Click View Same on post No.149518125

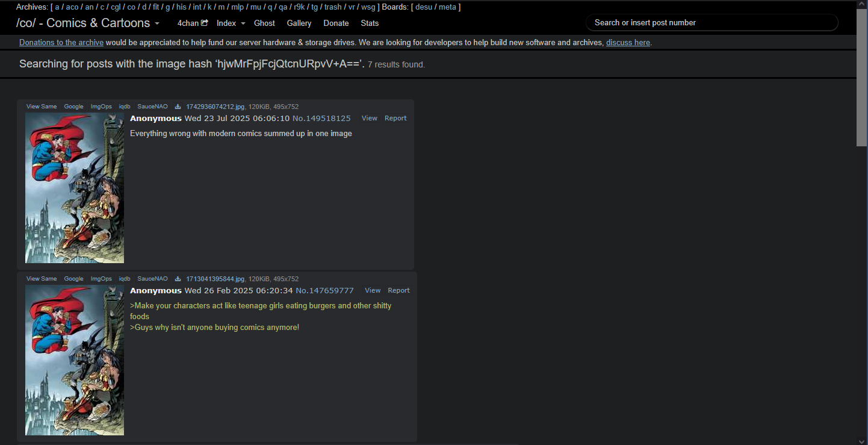click(42, 107)
